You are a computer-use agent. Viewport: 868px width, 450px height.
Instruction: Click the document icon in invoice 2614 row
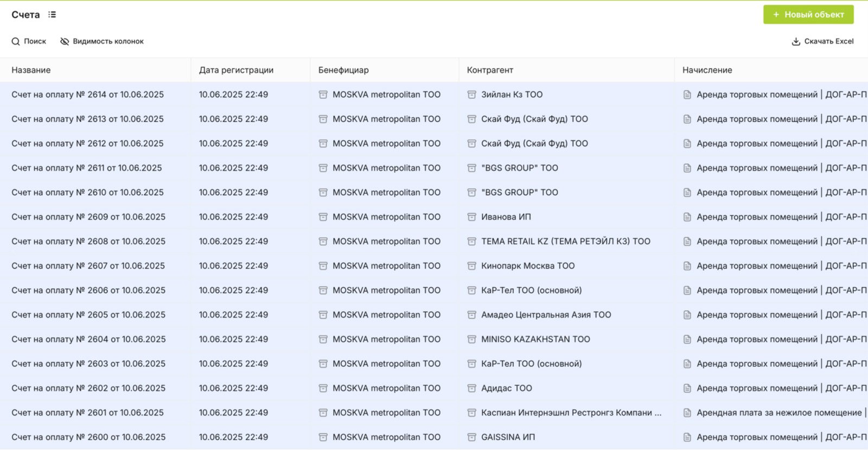pos(687,94)
